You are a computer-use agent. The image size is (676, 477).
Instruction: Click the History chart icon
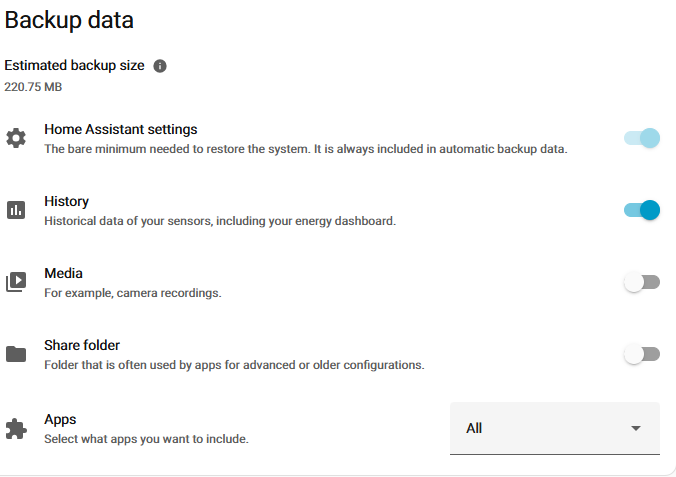[16, 210]
